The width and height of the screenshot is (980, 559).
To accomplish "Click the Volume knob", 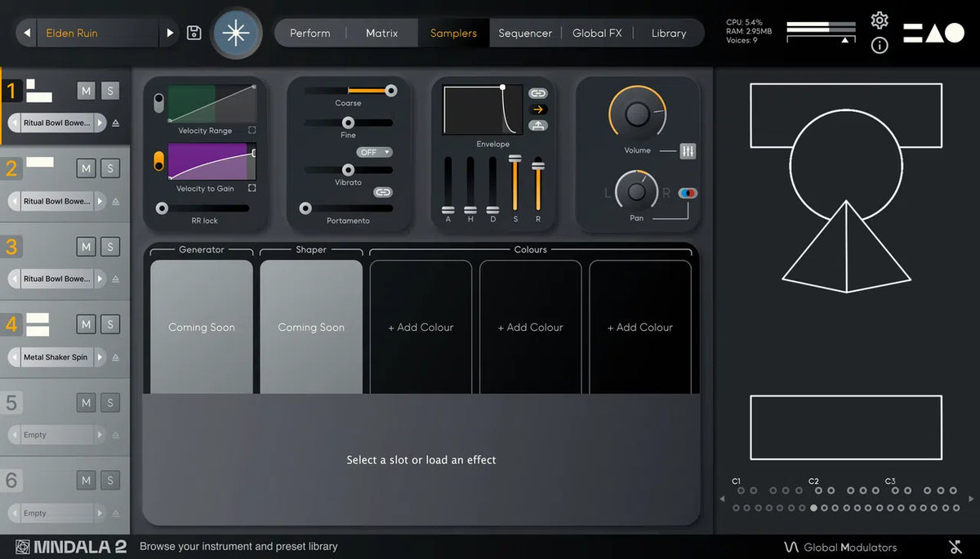I will pyautogui.click(x=637, y=114).
